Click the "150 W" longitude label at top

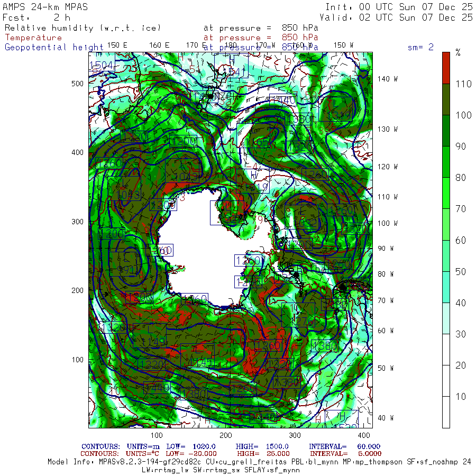tap(343, 45)
